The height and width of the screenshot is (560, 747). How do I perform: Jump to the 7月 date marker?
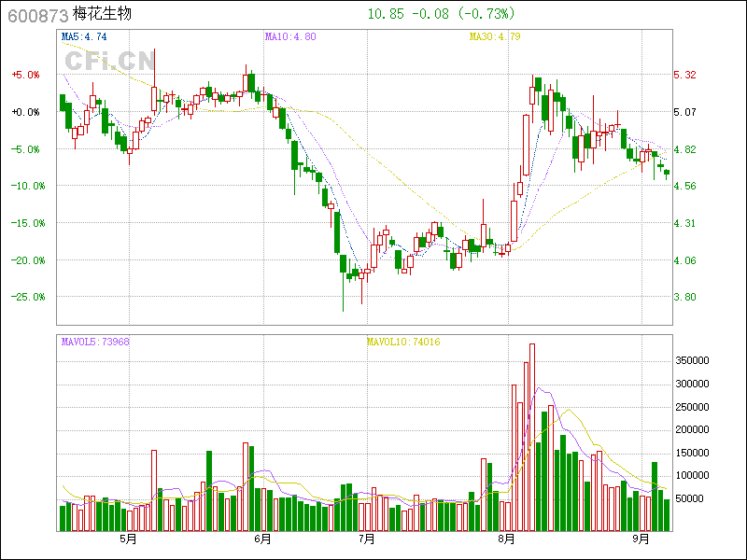pos(367,539)
